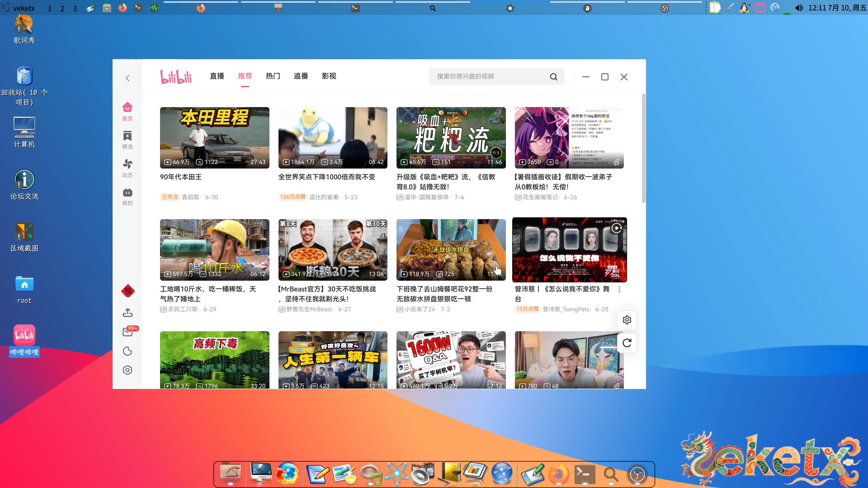Open the upload icon in sidebar
Image resolution: width=868 pixels, height=488 pixels.
click(127, 313)
